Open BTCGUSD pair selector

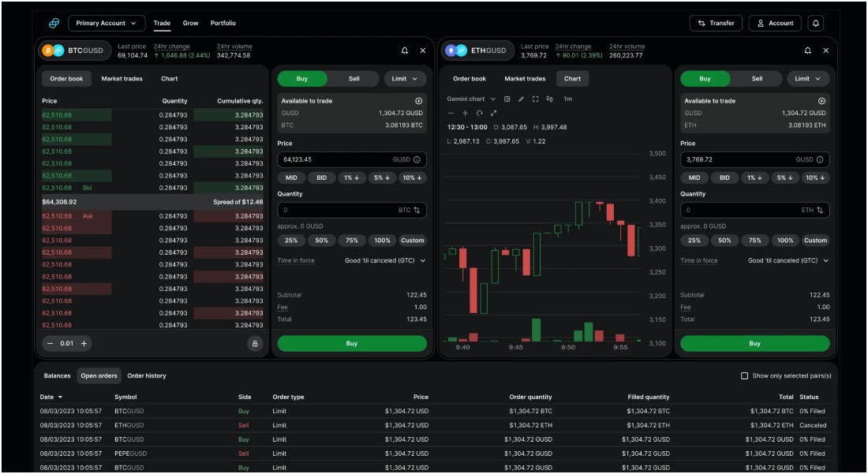(x=75, y=50)
